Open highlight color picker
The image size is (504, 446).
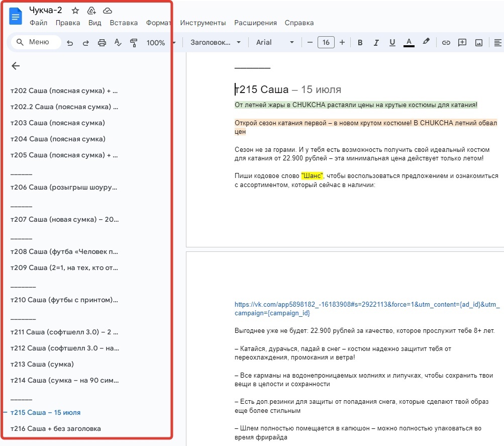click(x=426, y=42)
